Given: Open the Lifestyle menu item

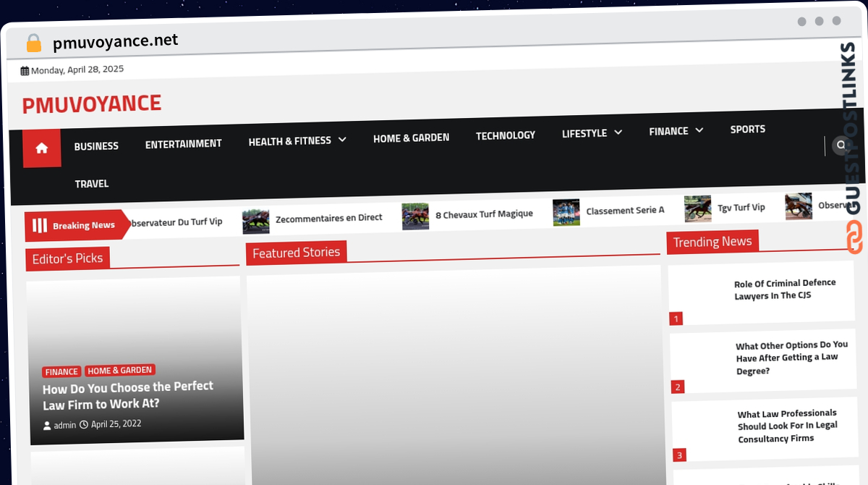Looking at the screenshot, I should pos(584,133).
